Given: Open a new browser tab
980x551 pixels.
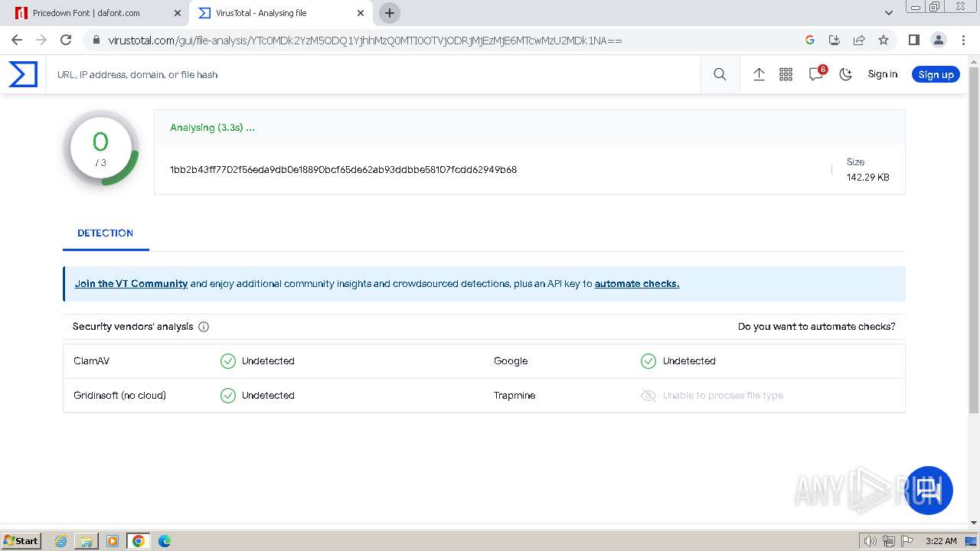Looking at the screenshot, I should pos(390,13).
